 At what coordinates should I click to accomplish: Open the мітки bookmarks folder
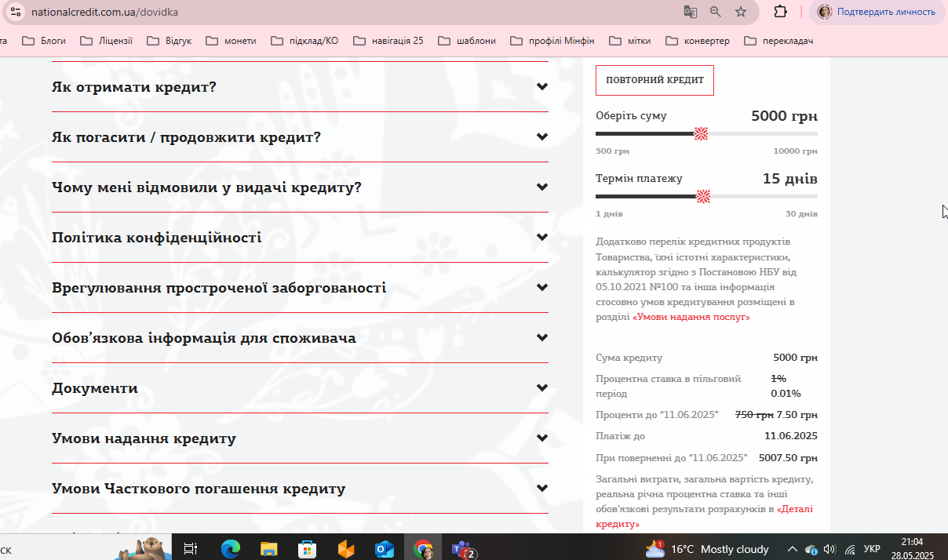(630, 41)
